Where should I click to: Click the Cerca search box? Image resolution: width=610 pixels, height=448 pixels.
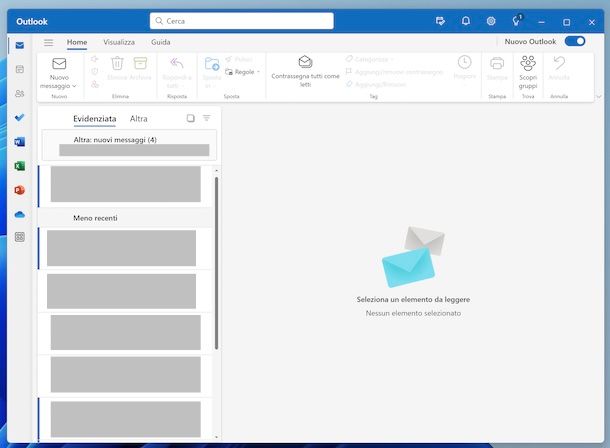pos(242,21)
